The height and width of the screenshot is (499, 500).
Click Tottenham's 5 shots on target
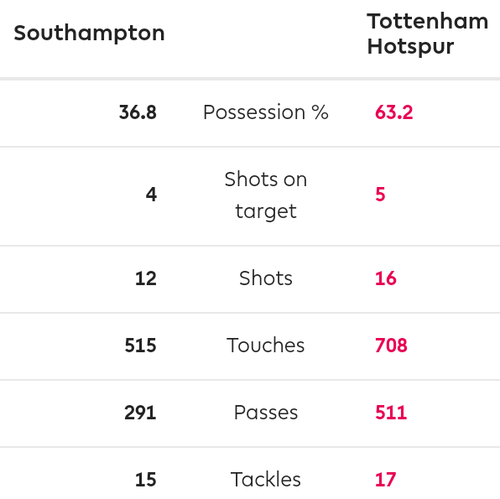point(380,194)
